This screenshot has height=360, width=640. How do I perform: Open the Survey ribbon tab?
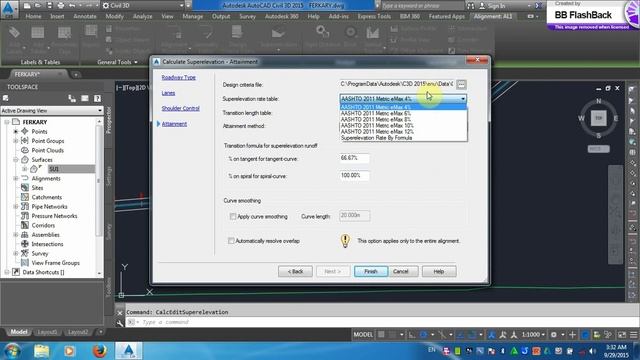(247, 17)
